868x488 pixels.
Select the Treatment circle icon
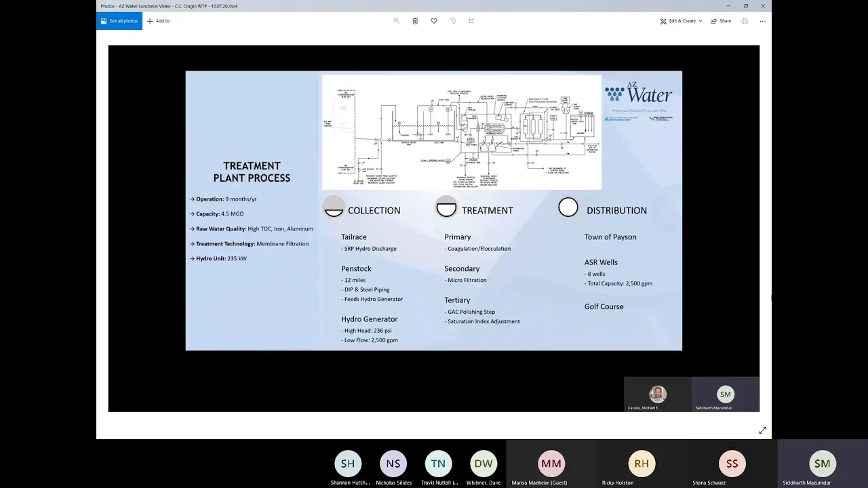[x=446, y=207]
